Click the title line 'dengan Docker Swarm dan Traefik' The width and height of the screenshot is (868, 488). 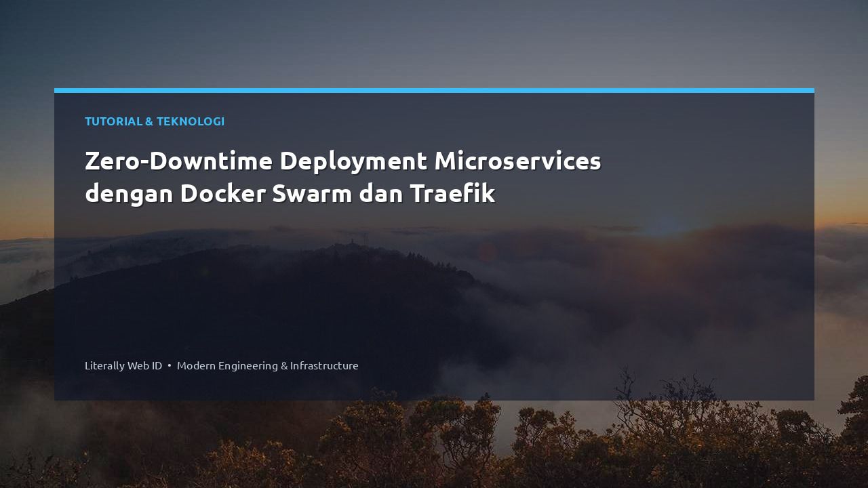290,194
